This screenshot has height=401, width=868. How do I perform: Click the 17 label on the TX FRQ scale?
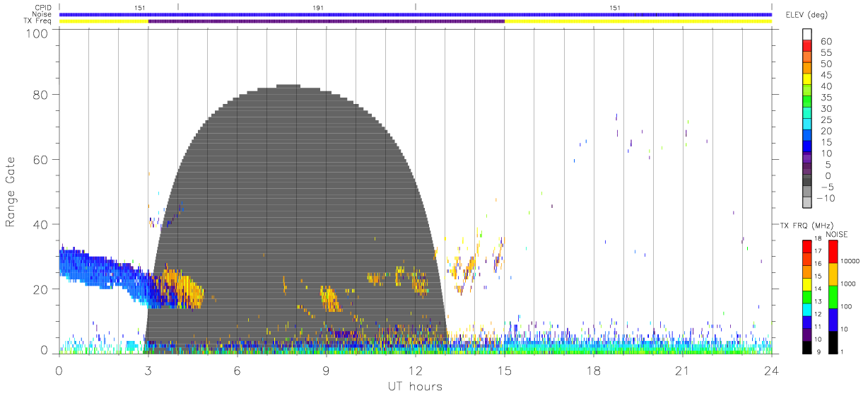[x=816, y=252]
